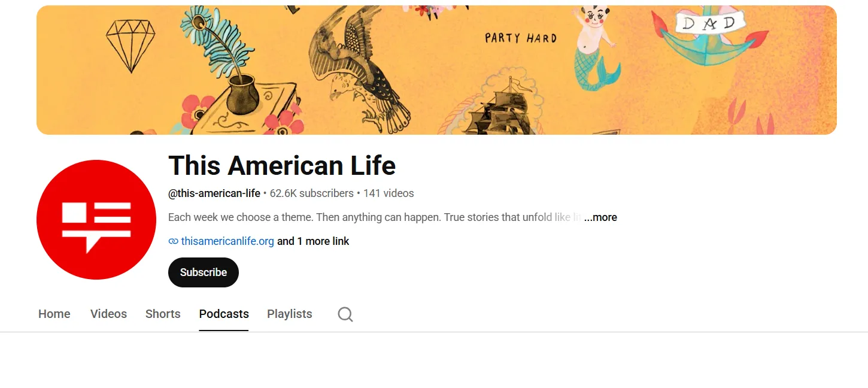The image size is (868, 388).
Task: Switch to the Videos tab
Action: (108, 314)
